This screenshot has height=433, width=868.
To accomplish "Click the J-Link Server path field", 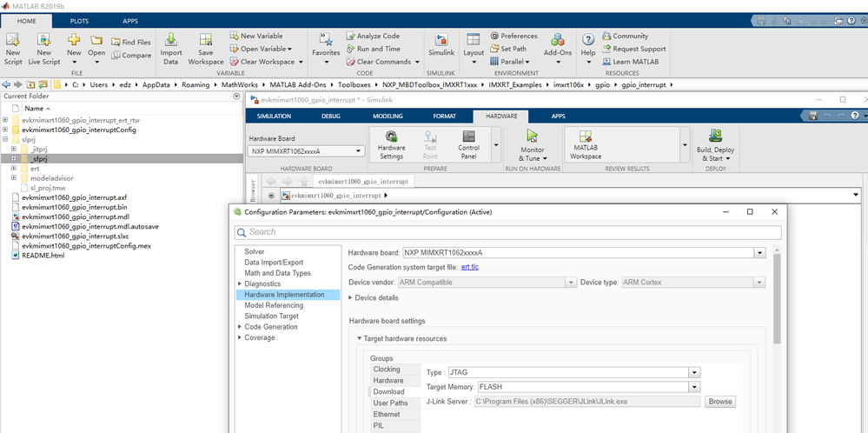I will tap(587, 402).
